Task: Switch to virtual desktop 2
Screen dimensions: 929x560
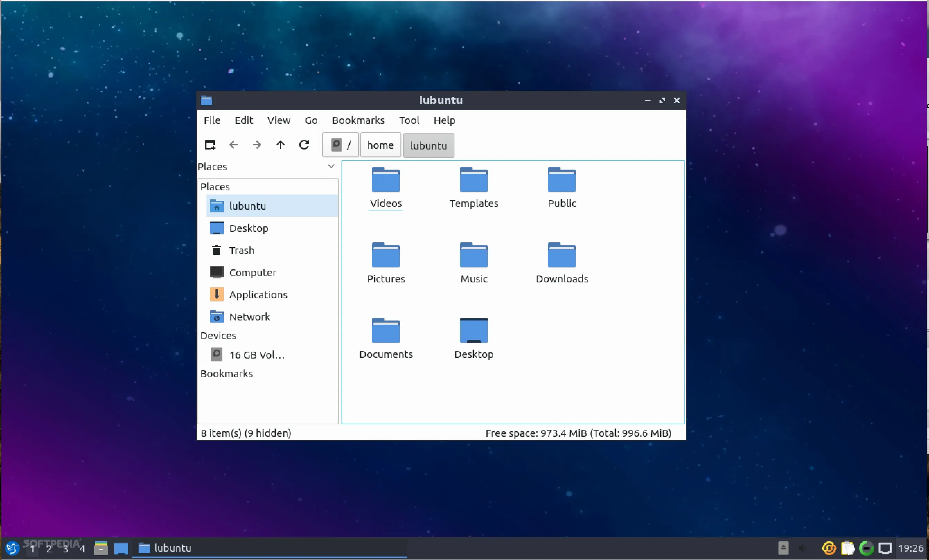Action: (x=49, y=549)
